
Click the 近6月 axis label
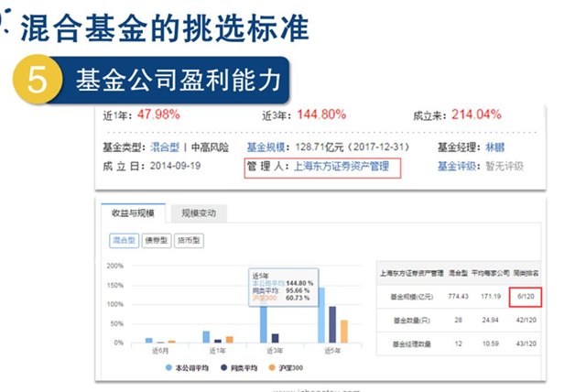pyautogui.click(x=160, y=351)
